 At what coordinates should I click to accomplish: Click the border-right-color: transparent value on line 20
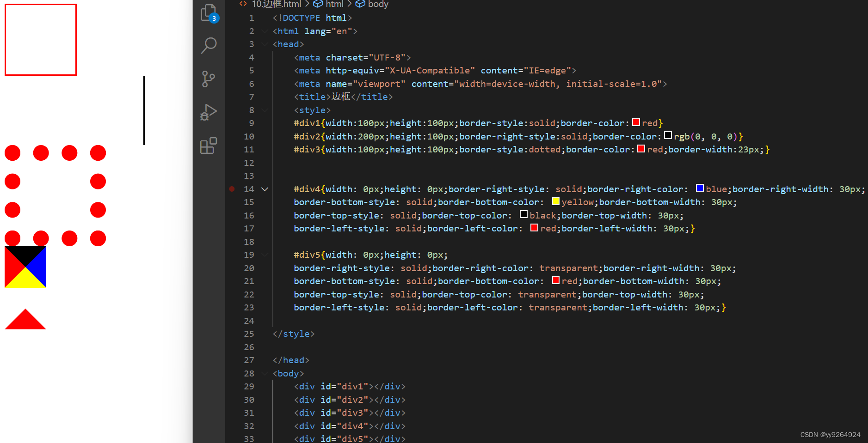(568, 268)
